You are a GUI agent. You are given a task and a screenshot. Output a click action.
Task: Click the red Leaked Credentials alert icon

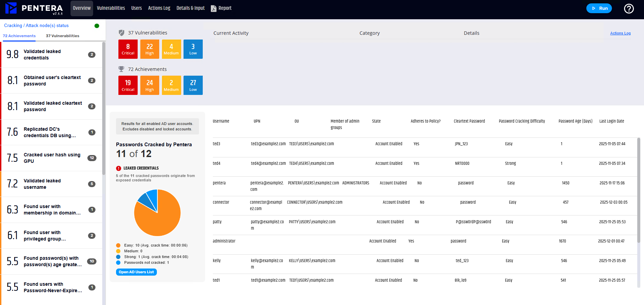[x=118, y=168]
